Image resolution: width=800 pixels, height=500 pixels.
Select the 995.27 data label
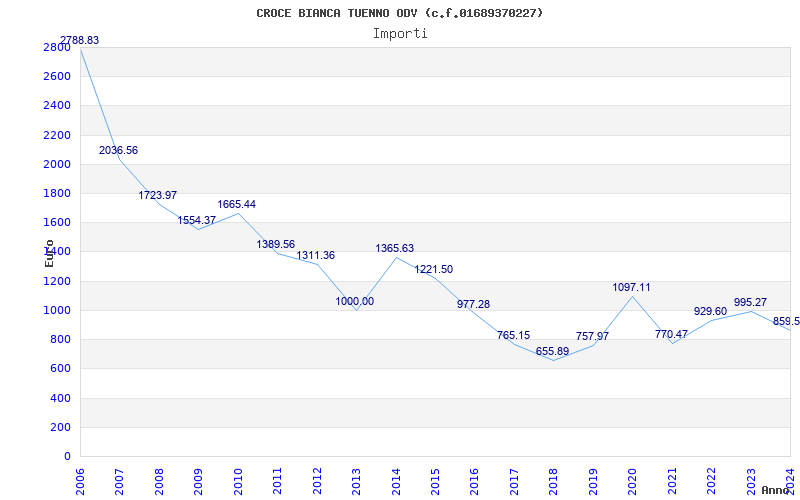pyautogui.click(x=751, y=303)
